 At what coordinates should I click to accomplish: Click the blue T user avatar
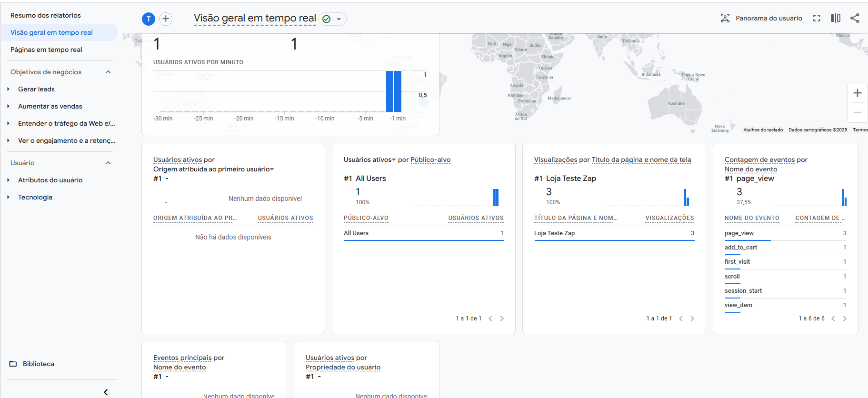(149, 19)
